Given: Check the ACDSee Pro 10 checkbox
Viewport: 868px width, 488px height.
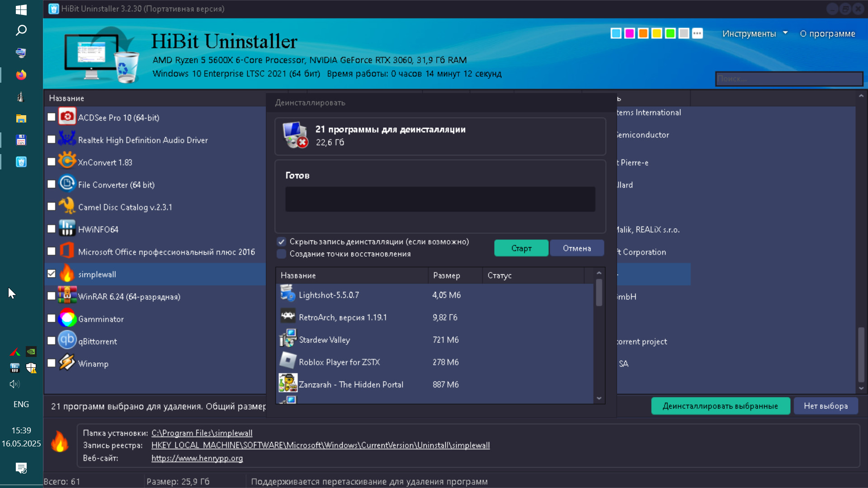Looking at the screenshot, I should pos(52,117).
